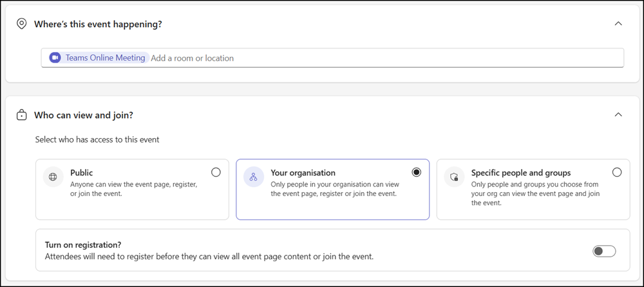Click the "Who can view and join?" heading
644x287 pixels.
(x=83, y=115)
